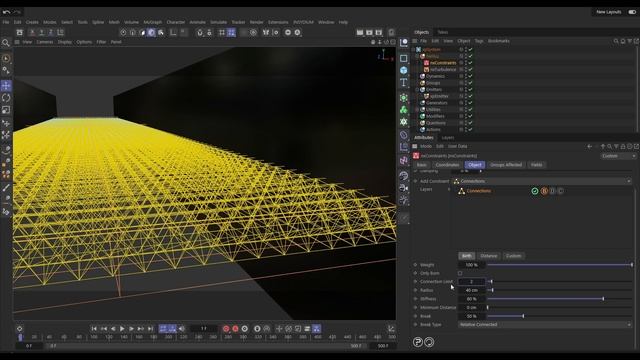Switch to the Coordinates tab
Screen dimensions: 640x360
tap(447, 165)
